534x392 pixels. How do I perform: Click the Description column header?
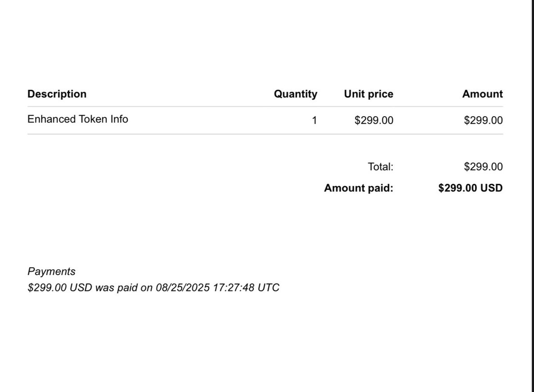click(57, 94)
